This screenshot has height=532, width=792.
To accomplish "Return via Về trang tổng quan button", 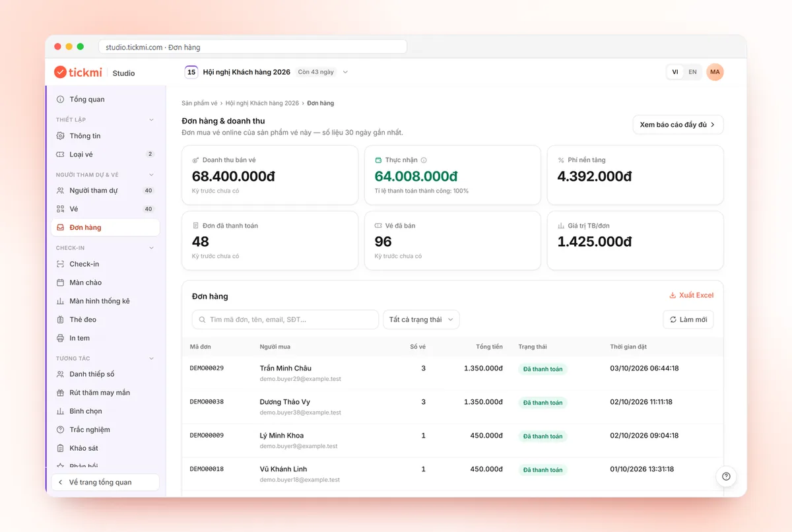I will (106, 482).
